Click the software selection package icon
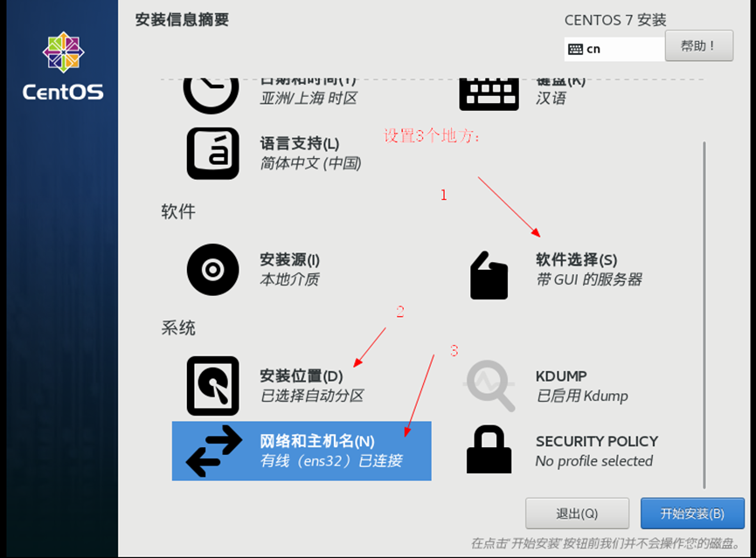Image resolution: width=756 pixels, height=558 pixels. pyautogui.click(x=489, y=275)
